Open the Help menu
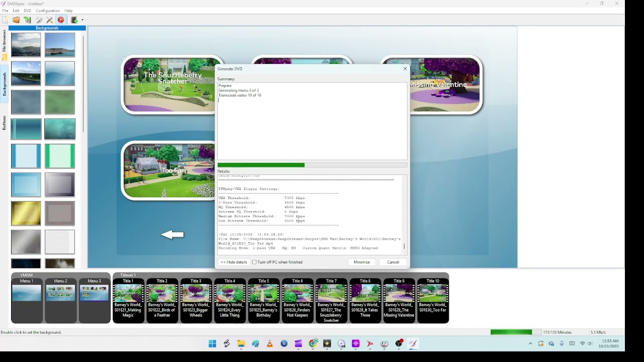Image resolution: width=644 pixels, height=362 pixels. click(x=68, y=11)
